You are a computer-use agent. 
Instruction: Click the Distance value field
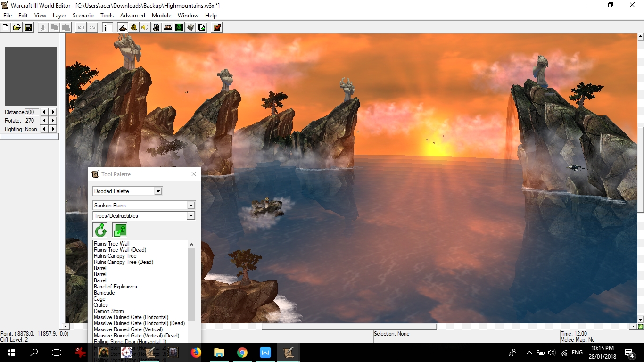click(32, 112)
